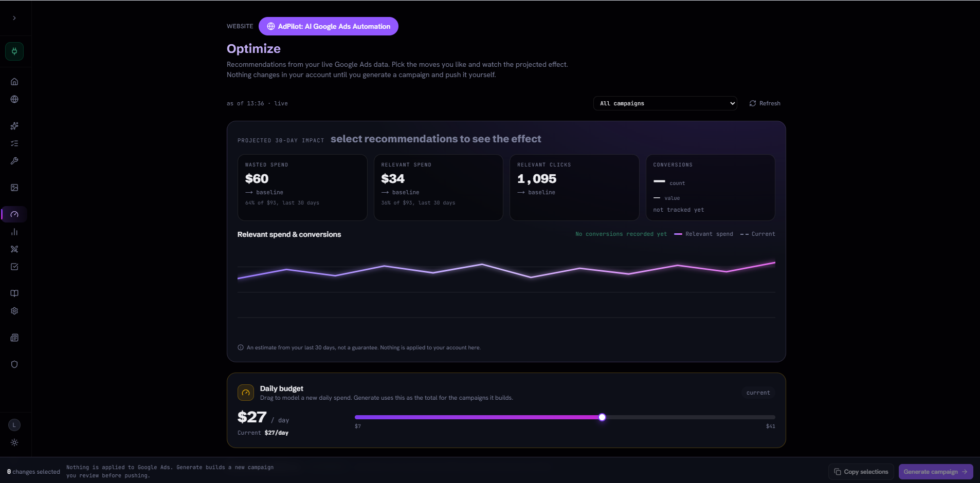Click the Daily budget slider handle
Viewport: 980px width, 483px height.
point(602,417)
